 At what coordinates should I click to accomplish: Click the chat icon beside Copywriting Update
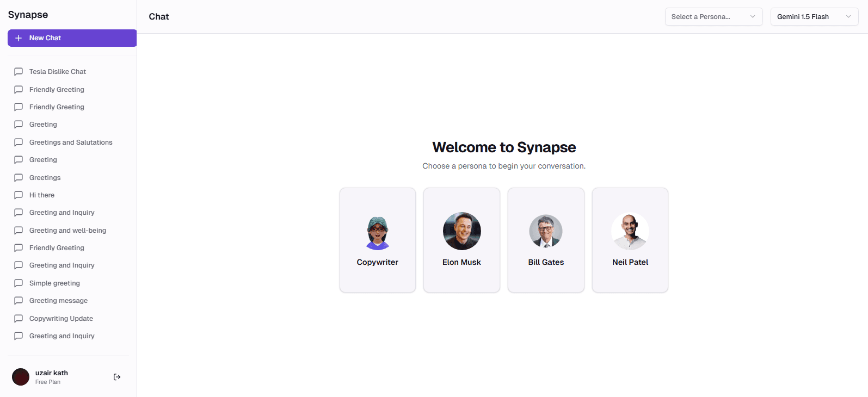tap(19, 319)
